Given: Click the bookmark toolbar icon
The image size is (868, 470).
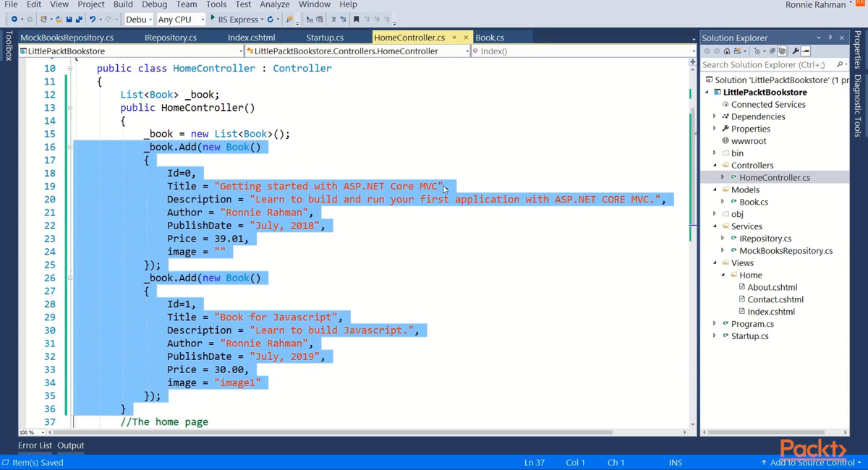Looking at the screenshot, I should [x=356, y=19].
